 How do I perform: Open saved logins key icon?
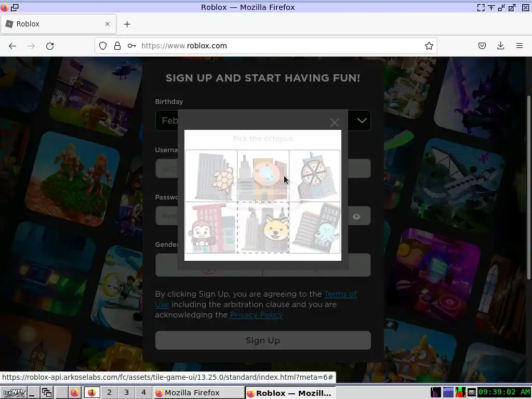click(131, 46)
